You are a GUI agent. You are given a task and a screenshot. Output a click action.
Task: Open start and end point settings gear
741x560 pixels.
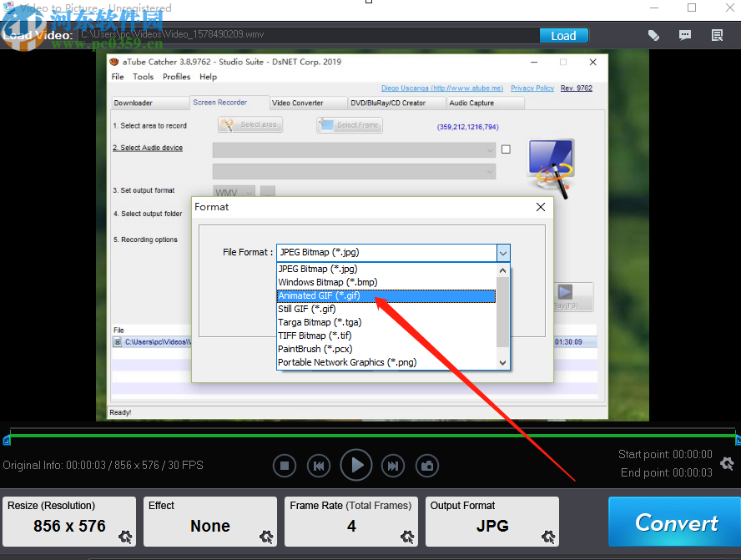click(727, 463)
